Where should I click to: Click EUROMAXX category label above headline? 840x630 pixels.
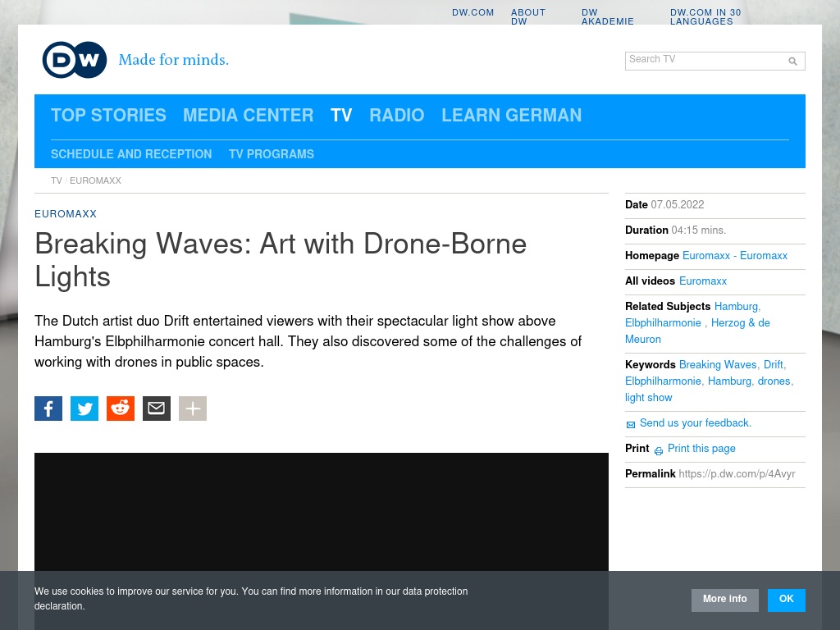click(x=66, y=214)
